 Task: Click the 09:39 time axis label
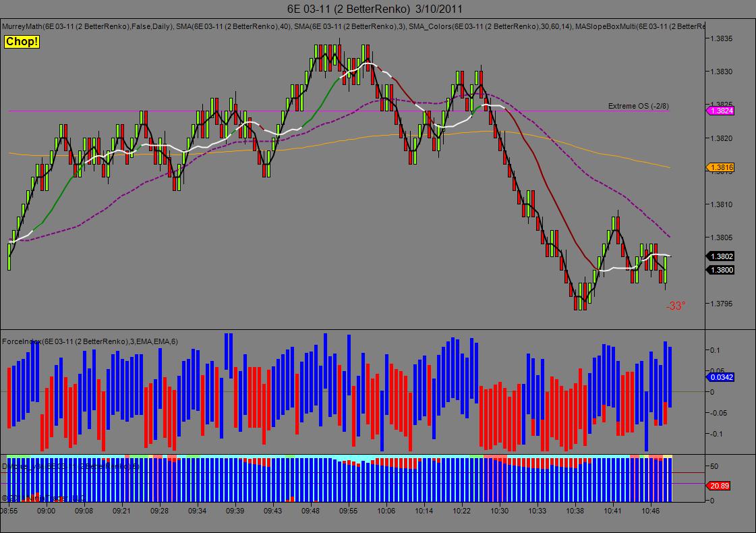coord(235,510)
